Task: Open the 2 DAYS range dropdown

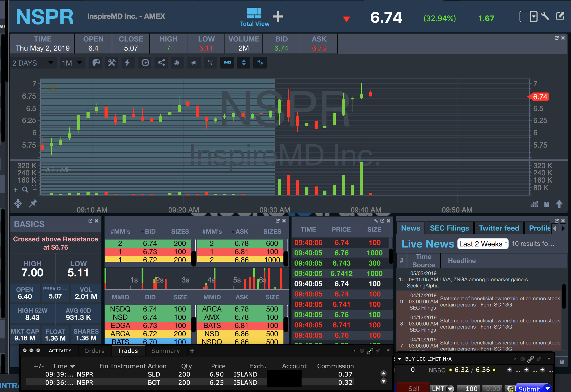Action: pyautogui.click(x=33, y=63)
